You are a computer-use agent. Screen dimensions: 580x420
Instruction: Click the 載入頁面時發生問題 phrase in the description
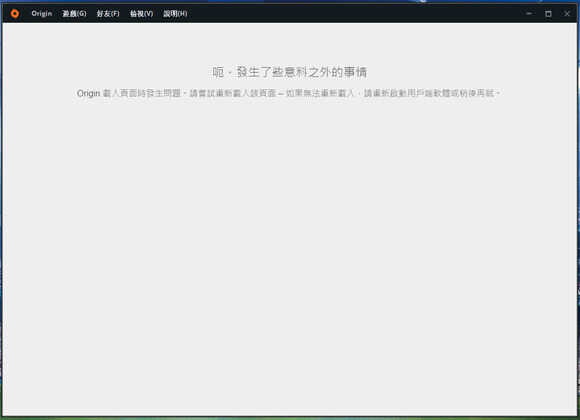(142, 93)
